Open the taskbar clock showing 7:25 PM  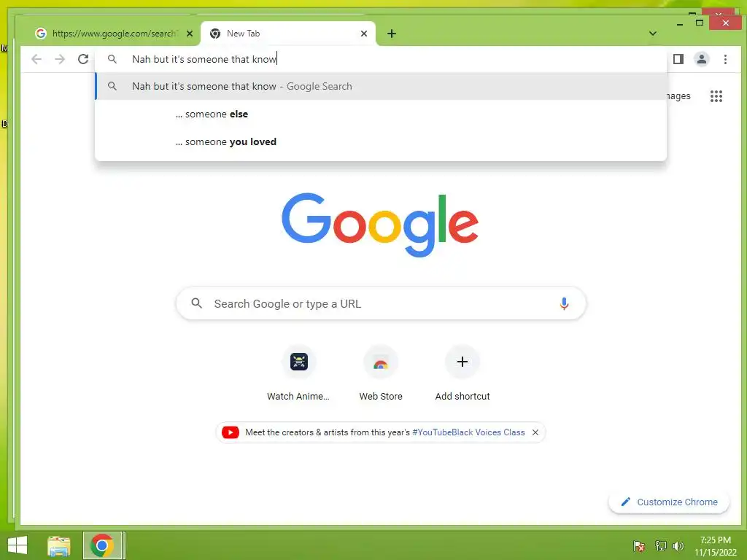[x=715, y=546]
